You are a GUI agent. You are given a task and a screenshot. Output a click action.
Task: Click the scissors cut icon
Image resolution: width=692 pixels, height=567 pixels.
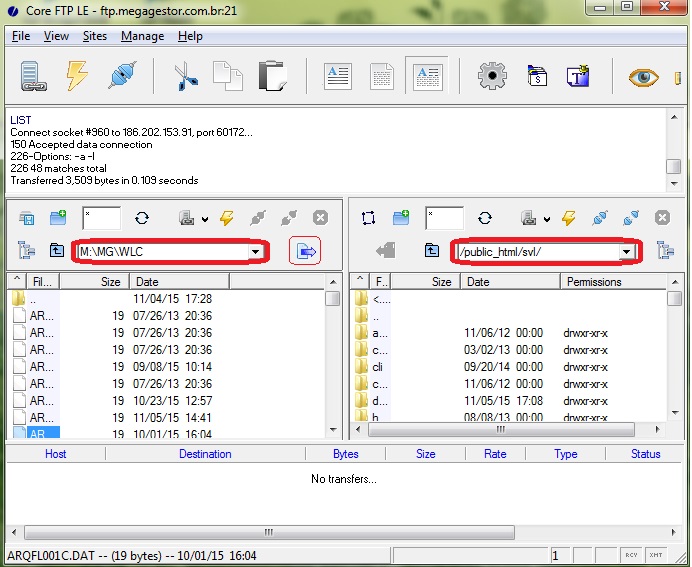tap(185, 77)
